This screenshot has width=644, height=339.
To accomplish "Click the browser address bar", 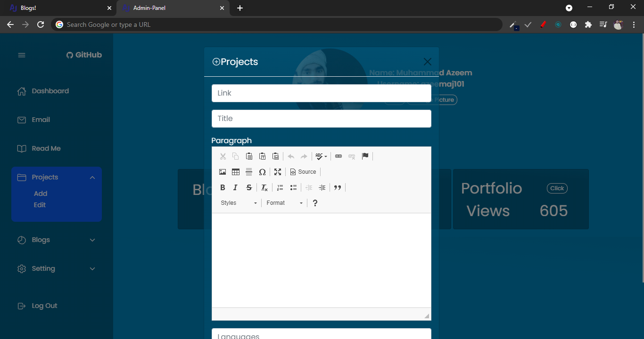I will pyautogui.click(x=277, y=24).
